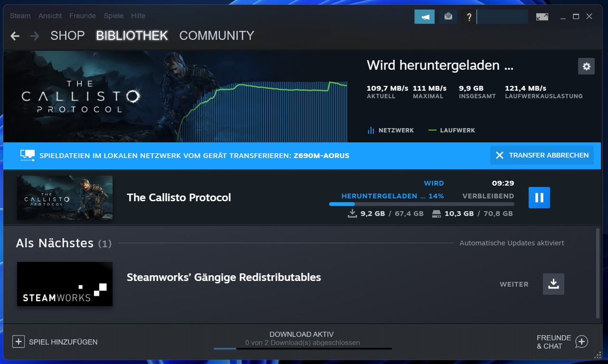Click 'Automatische Updates aktiviert' text
This screenshot has height=364, width=608.
[x=512, y=243]
